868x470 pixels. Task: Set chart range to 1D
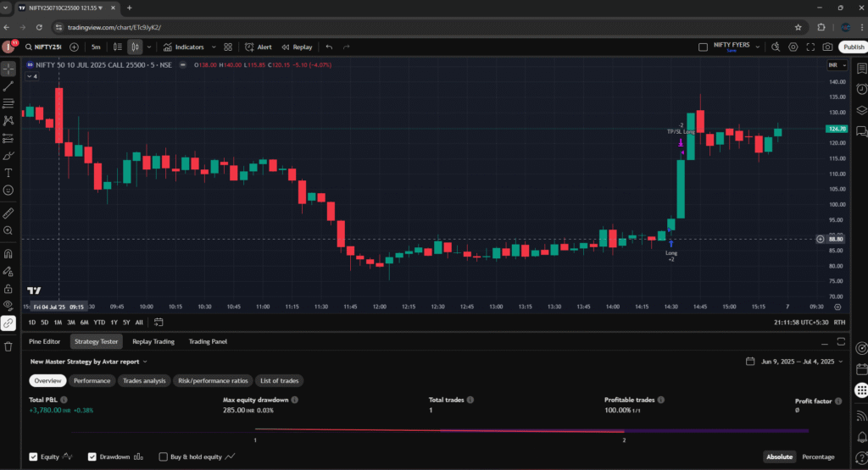tap(32, 323)
